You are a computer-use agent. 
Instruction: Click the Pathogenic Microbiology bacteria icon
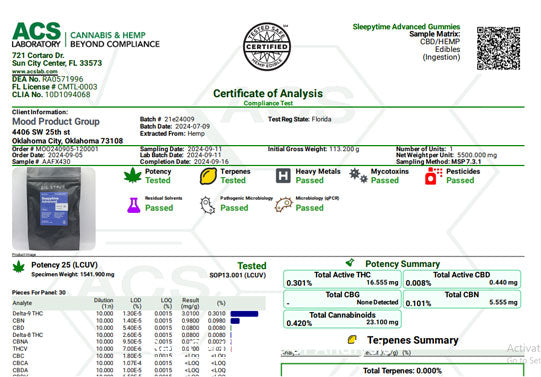(208, 205)
